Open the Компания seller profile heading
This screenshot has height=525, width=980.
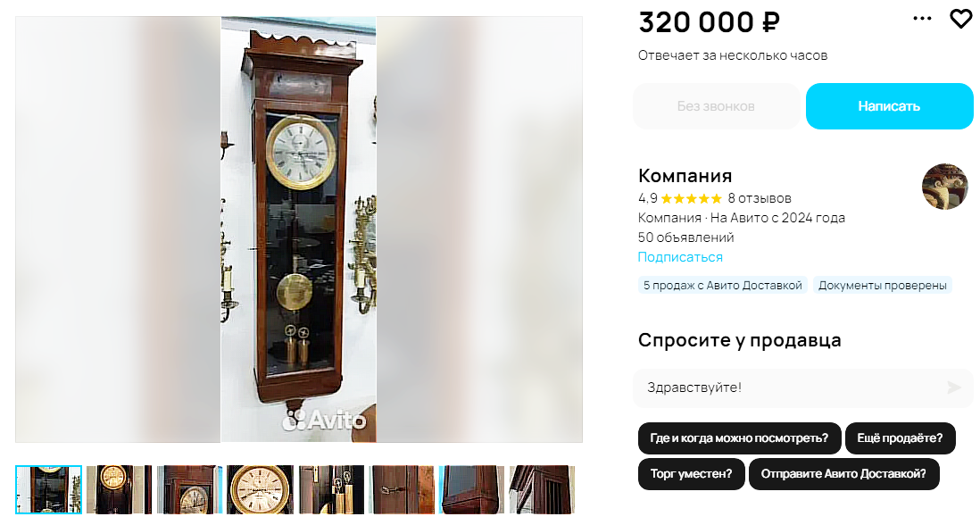(x=685, y=176)
